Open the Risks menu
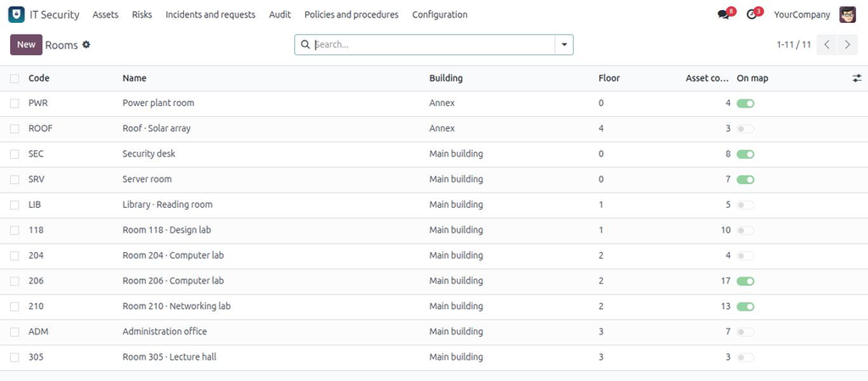The height and width of the screenshot is (381, 868). (142, 15)
